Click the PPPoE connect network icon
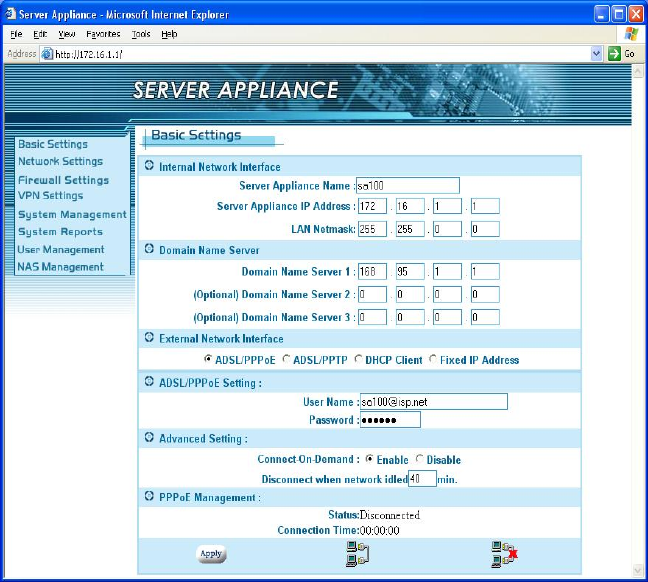648x582 pixels. point(357,554)
